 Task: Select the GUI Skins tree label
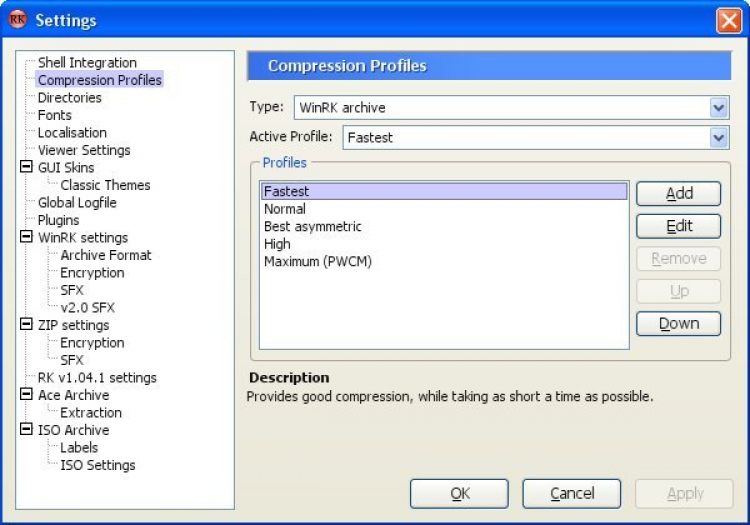(66, 167)
